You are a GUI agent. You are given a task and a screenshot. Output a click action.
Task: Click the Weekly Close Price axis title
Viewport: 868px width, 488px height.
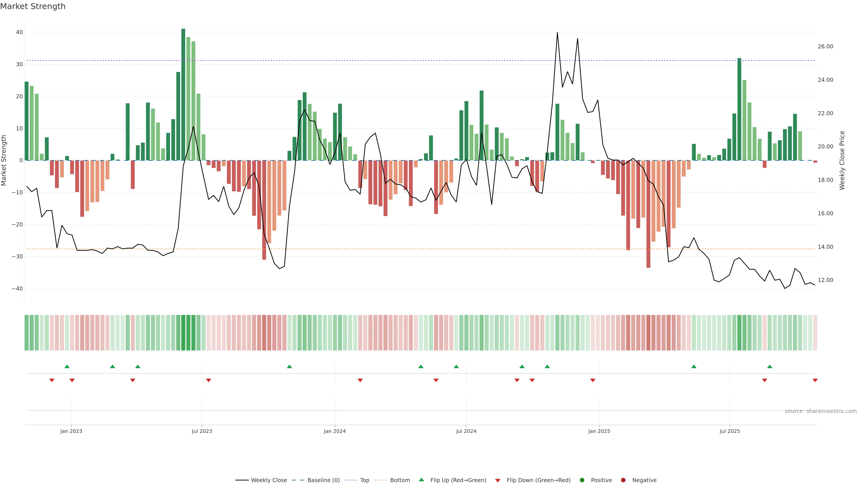[x=842, y=160]
